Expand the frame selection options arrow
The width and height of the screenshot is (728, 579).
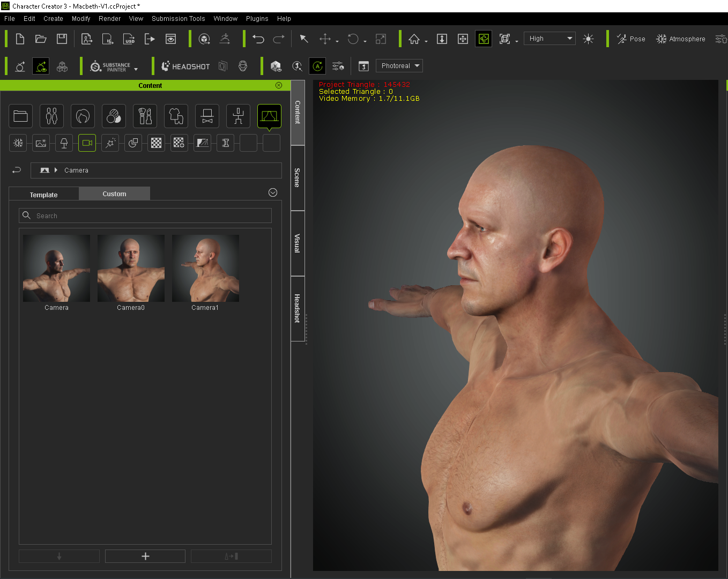(517, 41)
